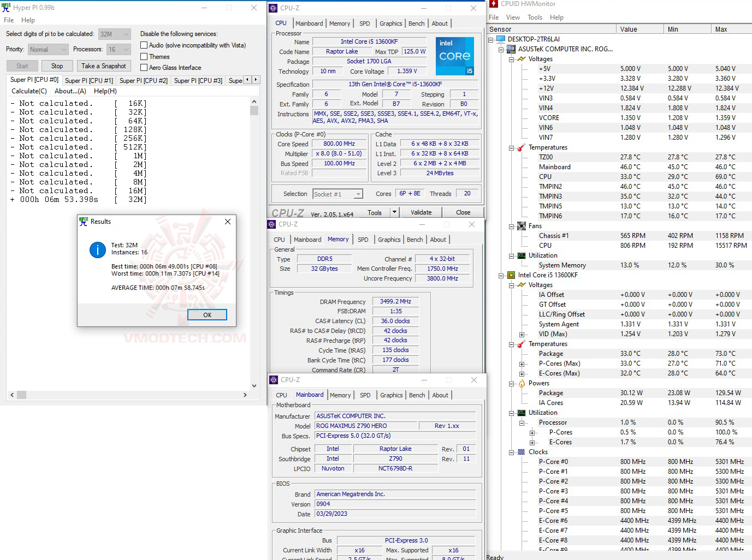752x560 pixels.
Task: Select the Clocks icon in HWMonitor
Action: point(520,451)
